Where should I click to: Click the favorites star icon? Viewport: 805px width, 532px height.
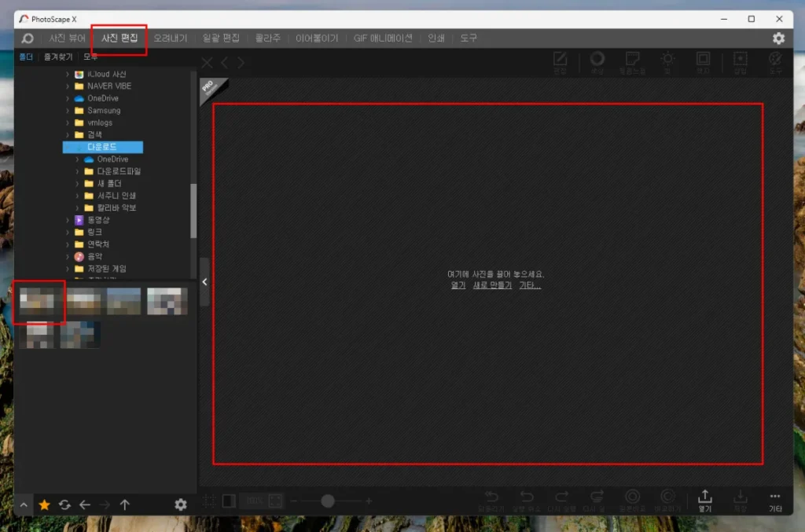click(44, 505)
